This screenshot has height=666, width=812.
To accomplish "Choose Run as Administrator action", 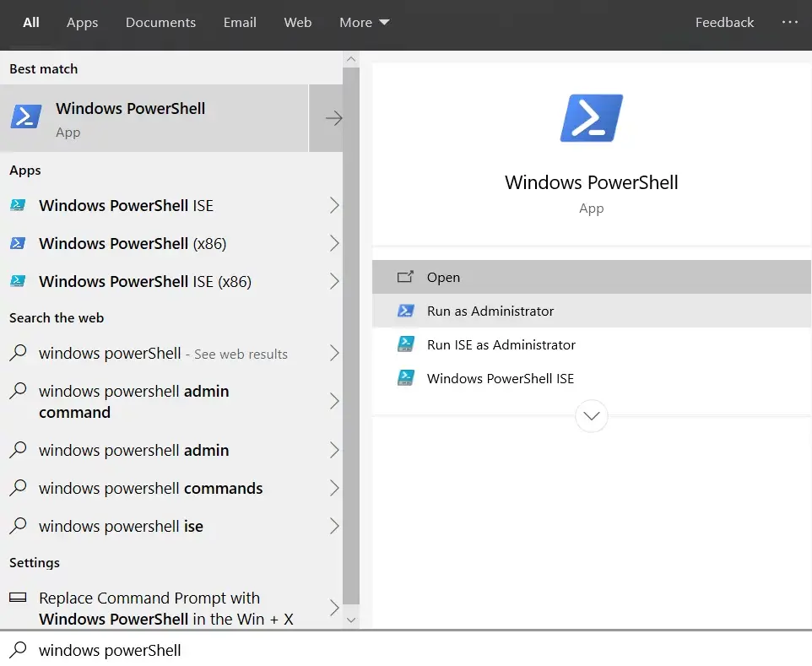I will coord(592,311).
